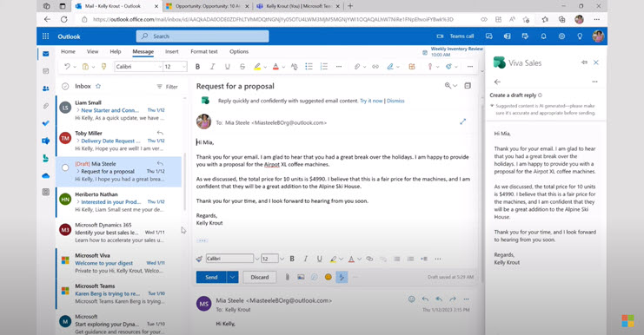Open the Format text ribbon tab
Image resolution: width=644 pixels, height=335 pixels.
203,52
